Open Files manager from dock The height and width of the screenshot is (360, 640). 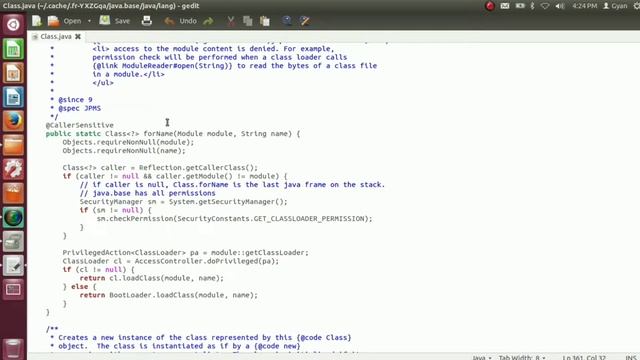pyautogui.click(x=13, y=145)
